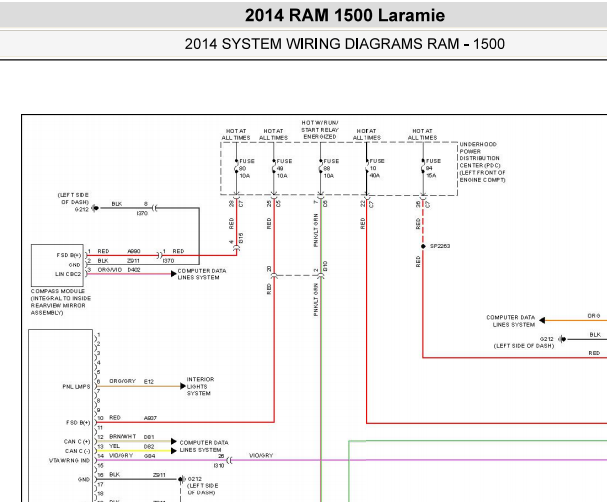Click the Z911 label on pin 16
Image resolution: width=607 pixels, height=502 pixels.
159,475
